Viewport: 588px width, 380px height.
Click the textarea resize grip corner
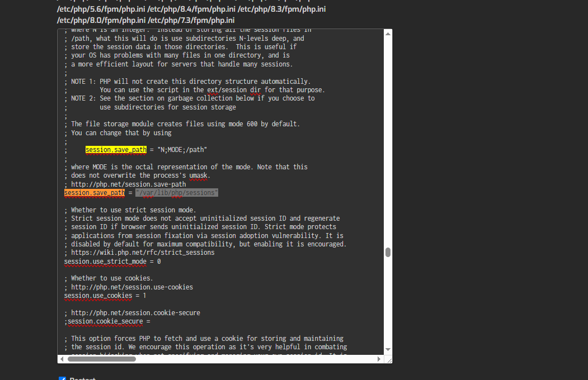click(x=388, y=359)
